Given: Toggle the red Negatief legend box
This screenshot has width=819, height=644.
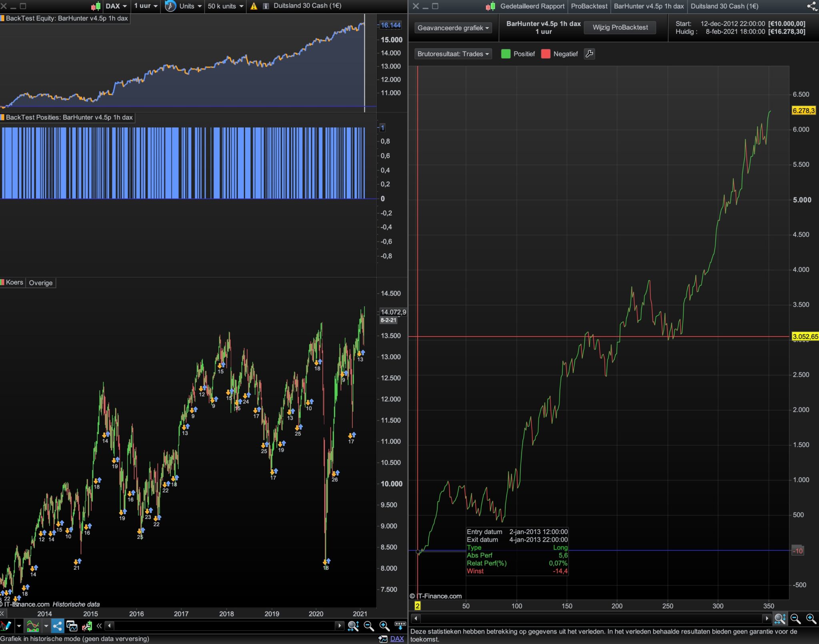Looking at the screenshot, I should [x=545, y=54].
